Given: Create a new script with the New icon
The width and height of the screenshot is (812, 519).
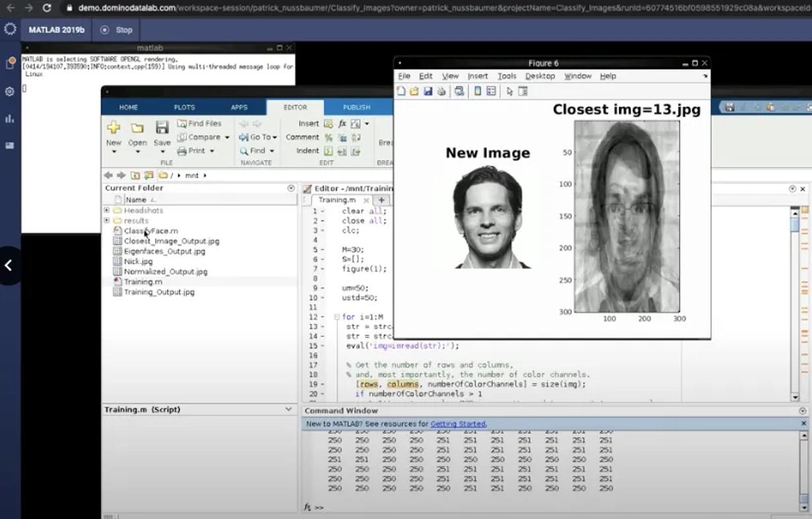Looking at the screenshot, I should pyautogui.click(x=114, y=127).
